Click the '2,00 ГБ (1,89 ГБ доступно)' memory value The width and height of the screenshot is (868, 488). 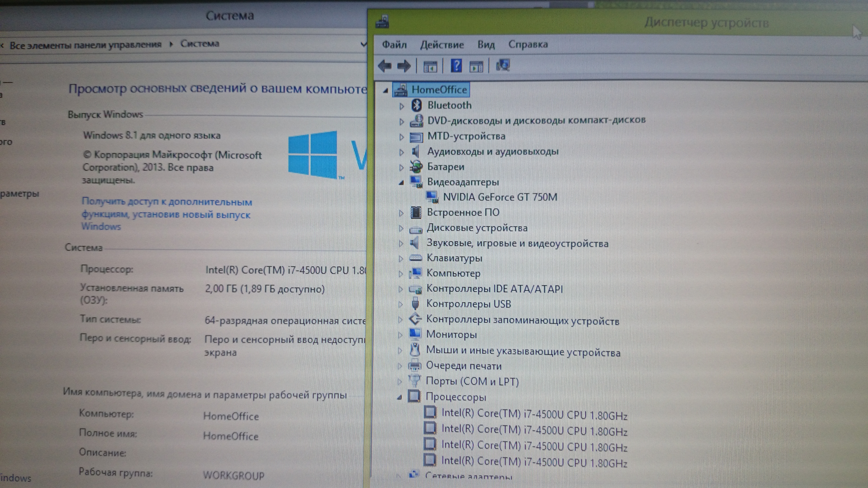[x=265, y=289]
